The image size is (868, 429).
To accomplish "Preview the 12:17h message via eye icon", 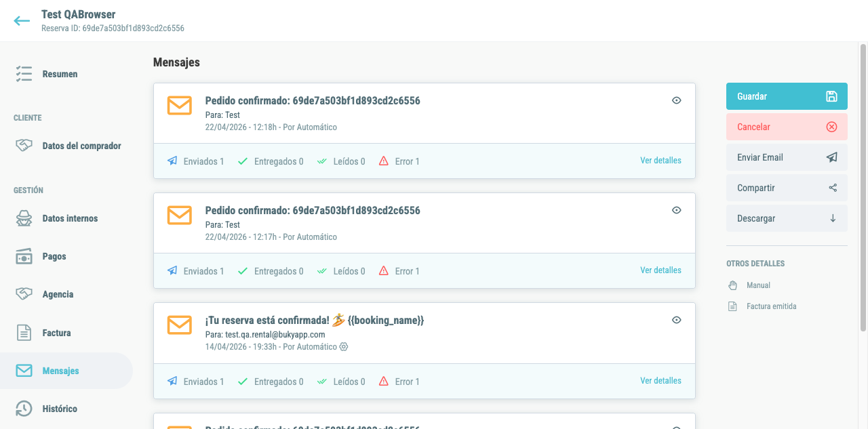I will (x=676, y=210).
